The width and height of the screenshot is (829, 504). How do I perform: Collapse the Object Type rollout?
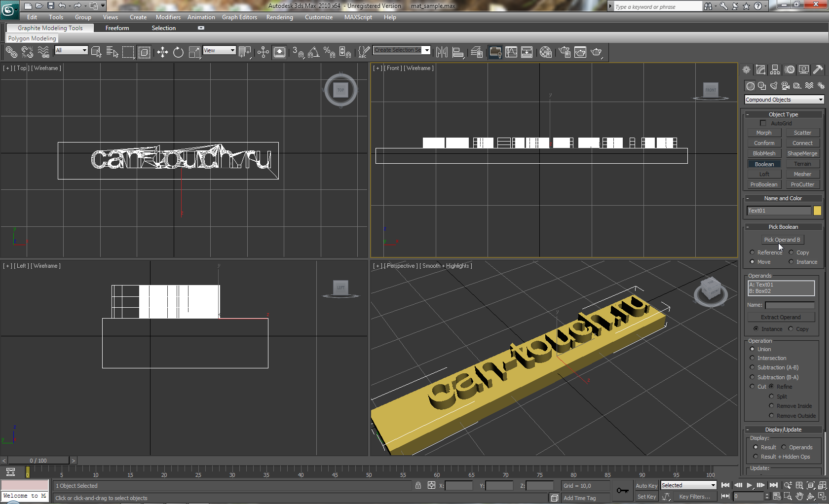point(783,114)
